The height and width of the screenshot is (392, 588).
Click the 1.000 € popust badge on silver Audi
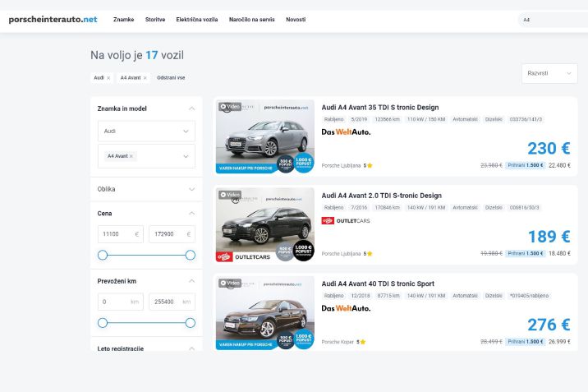click(x=303, y=163)
